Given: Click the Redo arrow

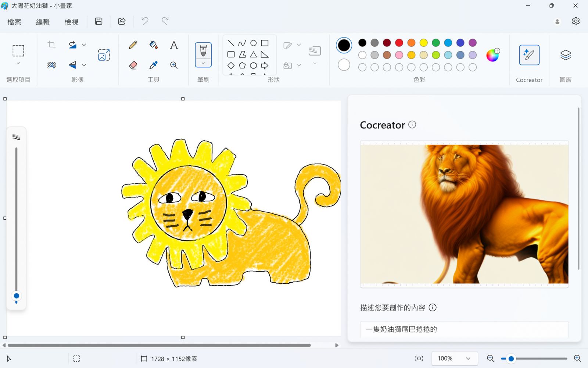Looking at the screenshot, I should pyautogui.click(x=165, y=21).
